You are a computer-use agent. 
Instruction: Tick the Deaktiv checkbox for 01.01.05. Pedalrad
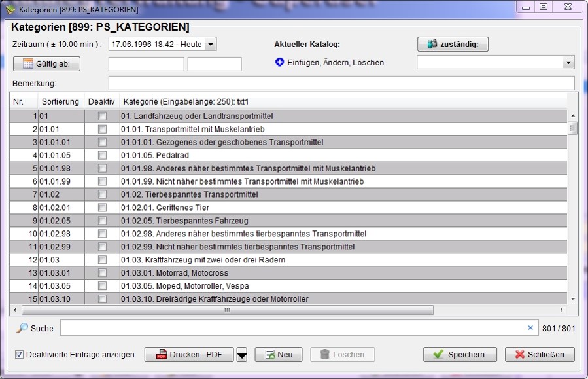pos(102,155)
